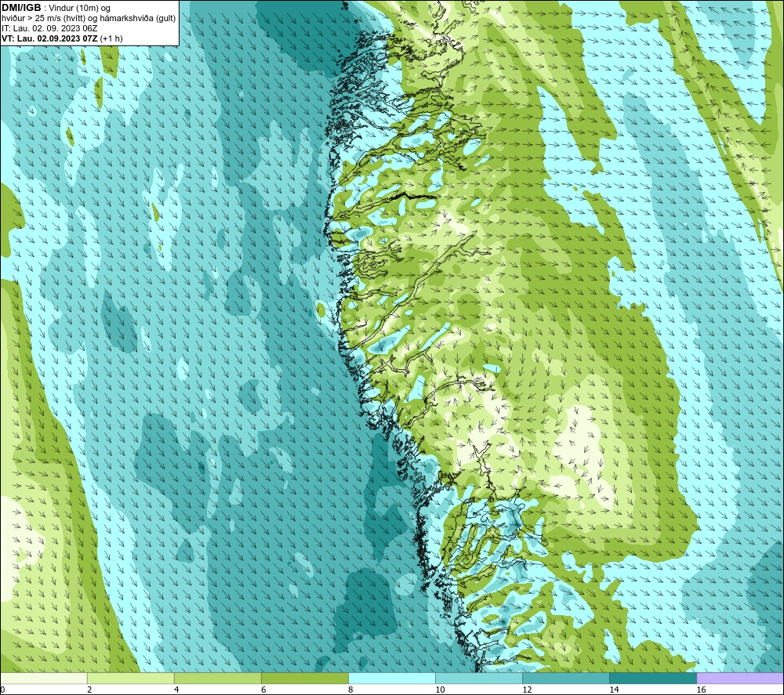Click the legend label '10'
Viewport: 784px width, 695px height.
click(x=440, y=690)
